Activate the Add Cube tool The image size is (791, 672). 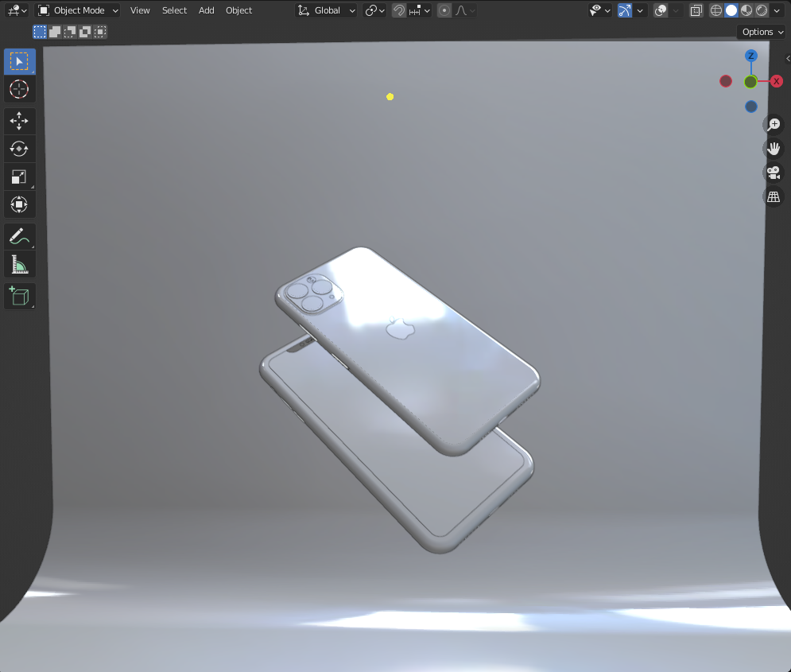coord(19,296)
